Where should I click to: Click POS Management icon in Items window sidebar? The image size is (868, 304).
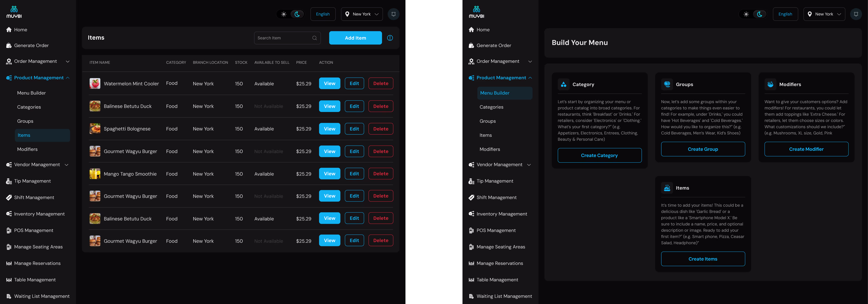point(9,230)
